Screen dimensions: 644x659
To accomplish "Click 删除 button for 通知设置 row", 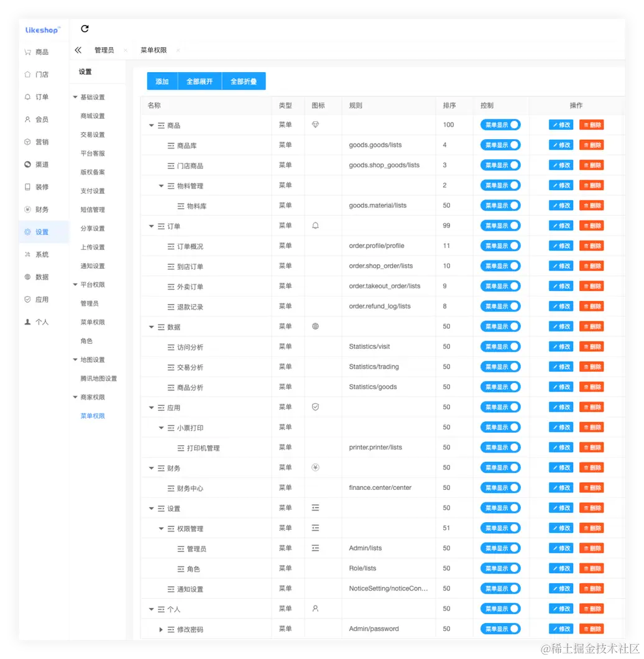I will pyautogui.click(x=591, y=589).
